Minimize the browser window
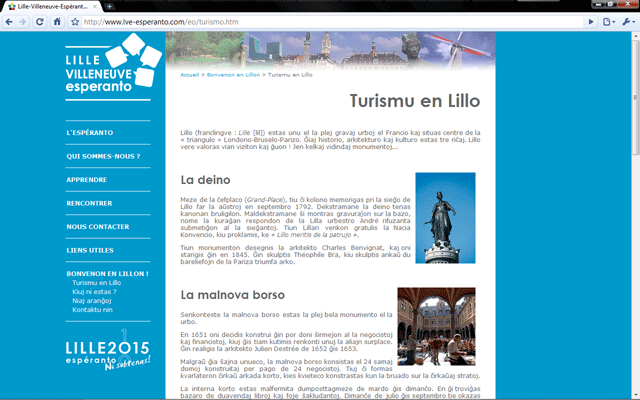 (x=599, y=4)
